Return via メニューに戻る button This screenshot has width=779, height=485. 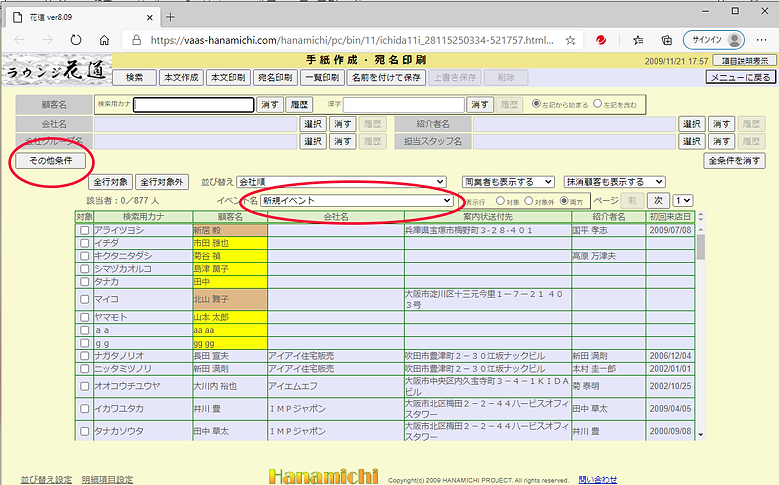coord(740,77)
